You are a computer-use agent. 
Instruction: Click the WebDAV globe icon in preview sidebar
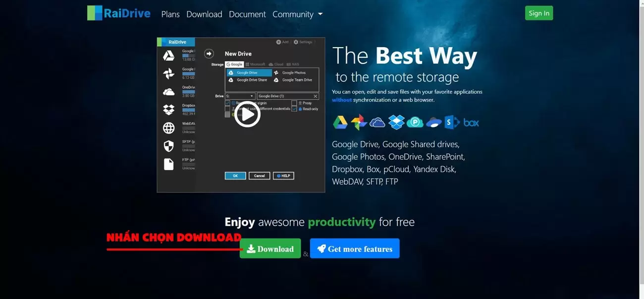[169, 128]
